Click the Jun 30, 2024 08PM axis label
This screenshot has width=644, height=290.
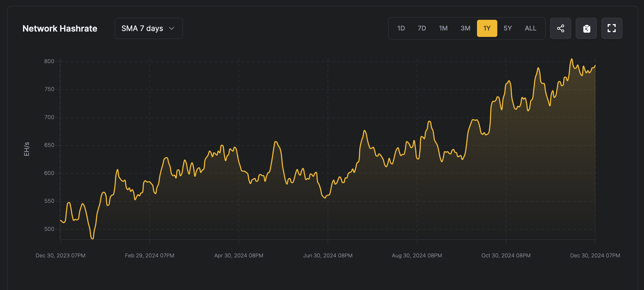328,255
